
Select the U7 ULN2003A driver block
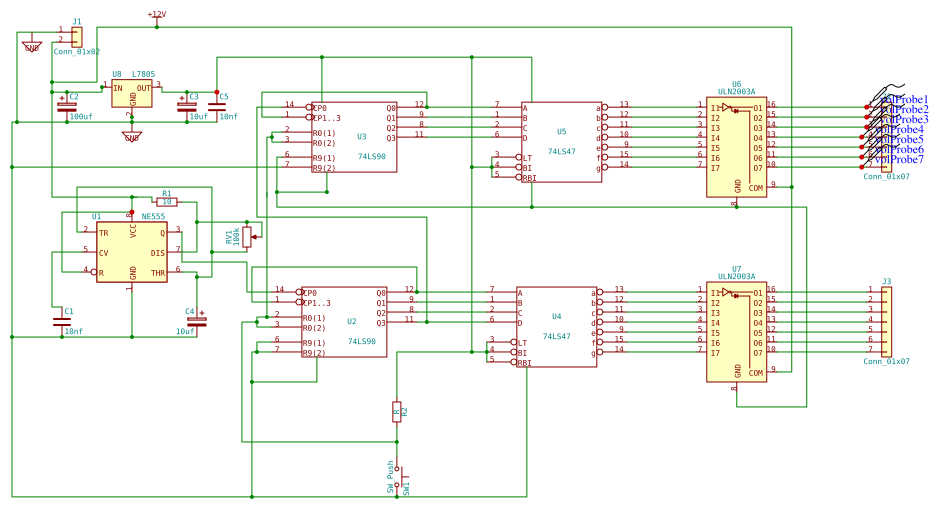coord(737,334)
